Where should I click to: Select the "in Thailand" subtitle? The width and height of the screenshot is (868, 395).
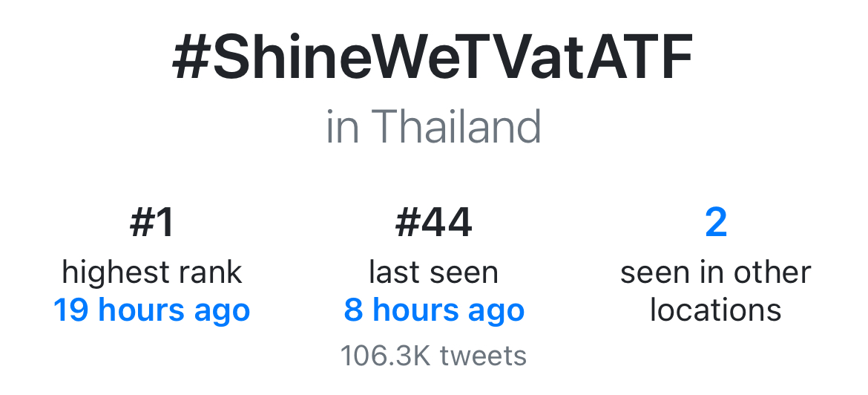433,127
